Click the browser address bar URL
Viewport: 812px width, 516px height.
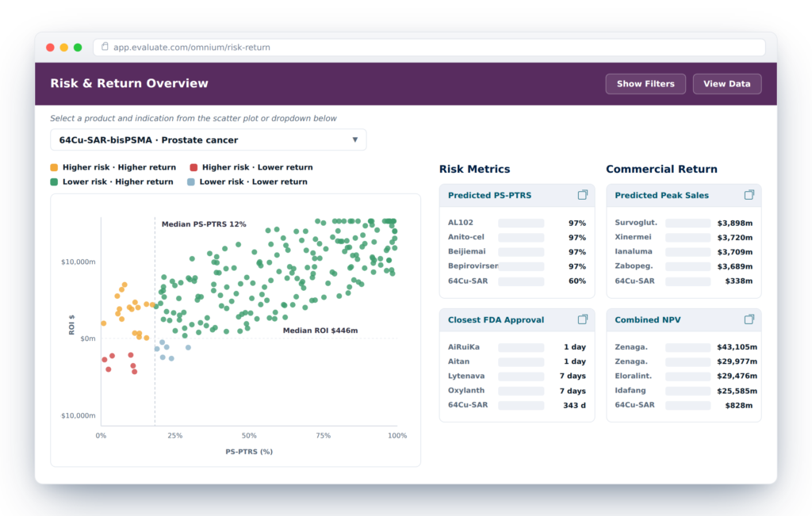[x=192, y=47]
